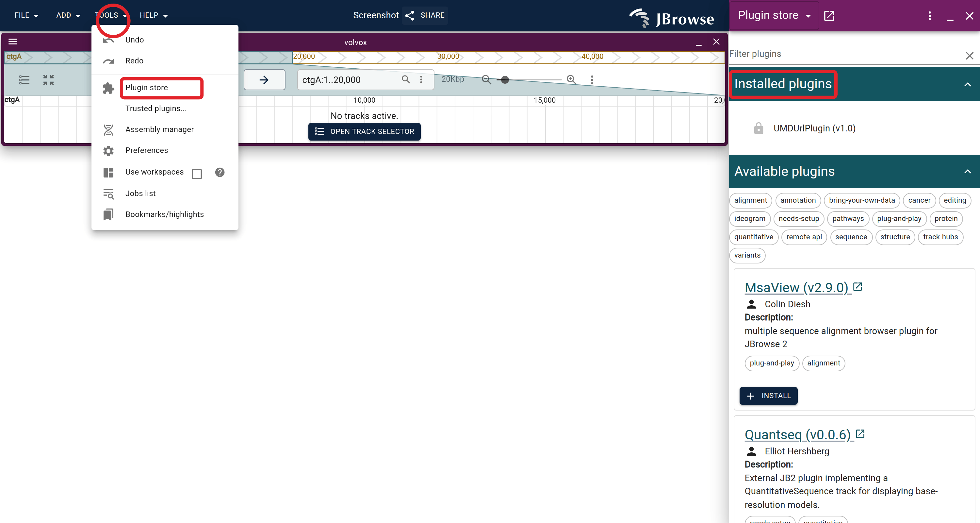Open the HELP menu dropdown

click(x=154, y=15)
